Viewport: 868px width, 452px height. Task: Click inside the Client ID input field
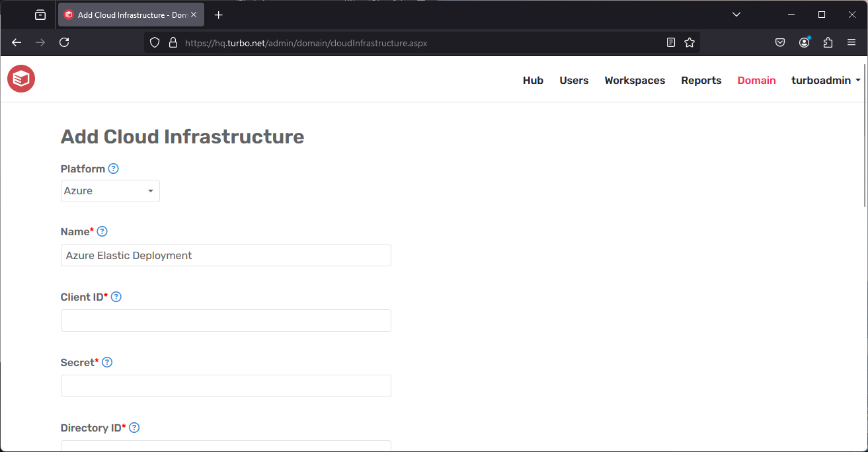[225, 320]
